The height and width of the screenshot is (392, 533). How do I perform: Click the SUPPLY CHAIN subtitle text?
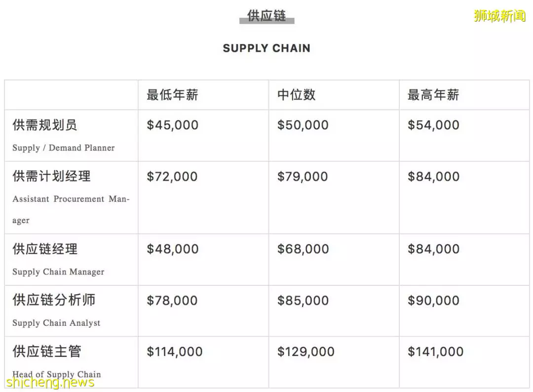(x=266, y=48)
